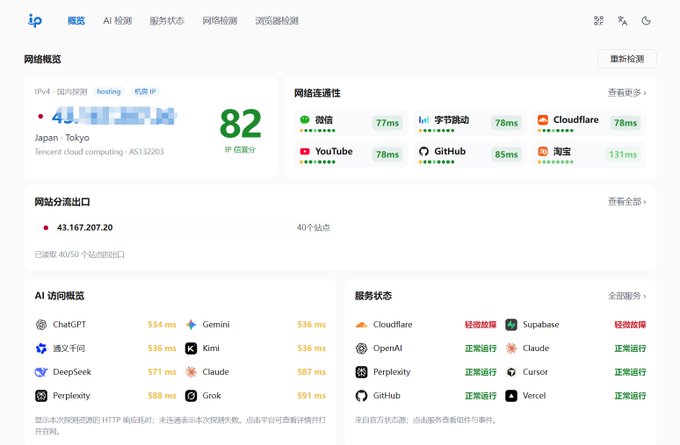This screenshot has width=680, height=445.
Task: Click the 82 IP trust score
Action: pos(240,124)
